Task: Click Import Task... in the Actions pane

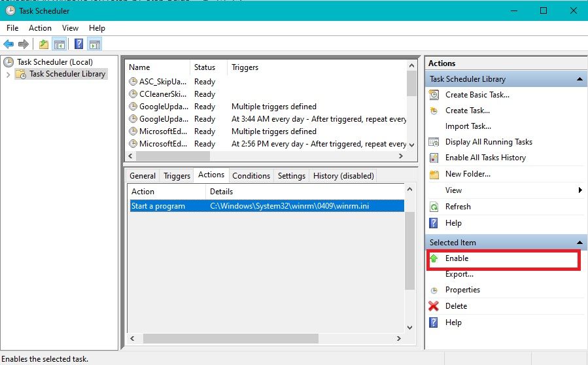Action: point(468,126)
